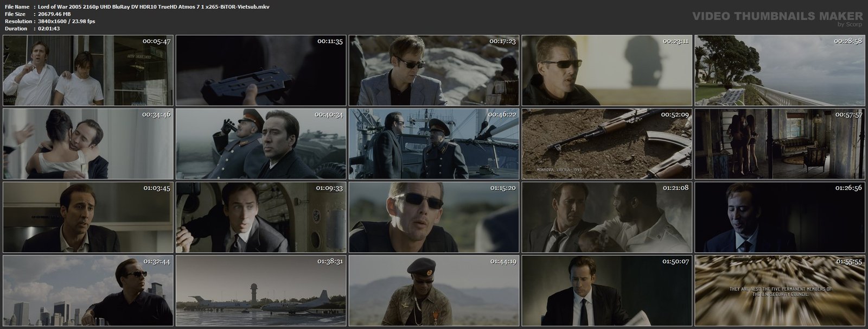The height and width of the screenshot is (329, 868).
Task: Click the U.N. Security Council subtitle text
Action: (780, 292)
